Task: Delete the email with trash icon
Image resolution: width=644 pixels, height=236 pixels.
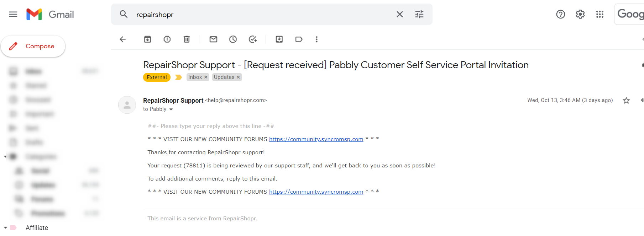Action: tap(187, 39)
